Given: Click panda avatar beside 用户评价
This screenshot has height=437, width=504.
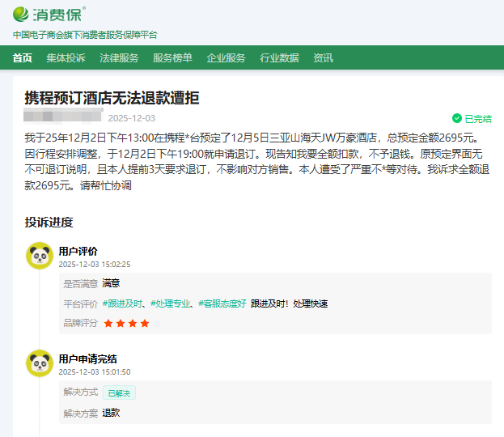Looking at the screenshot, I should 39,256.
